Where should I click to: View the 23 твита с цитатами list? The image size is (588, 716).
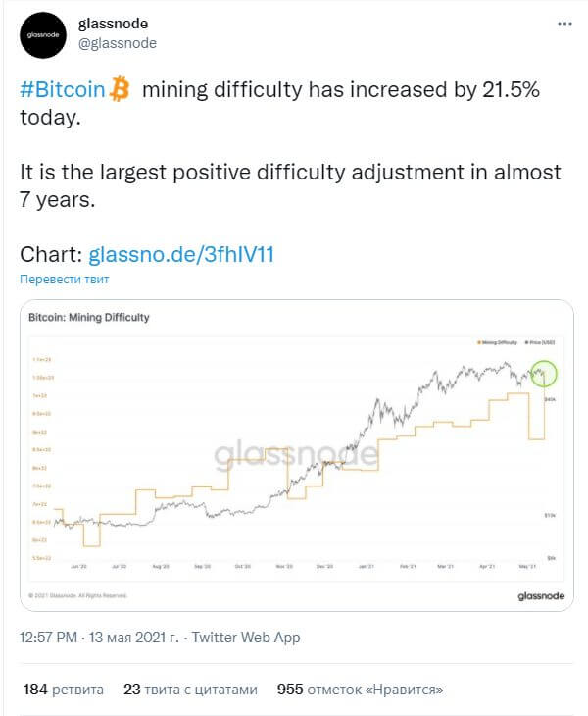pos(190,690)
